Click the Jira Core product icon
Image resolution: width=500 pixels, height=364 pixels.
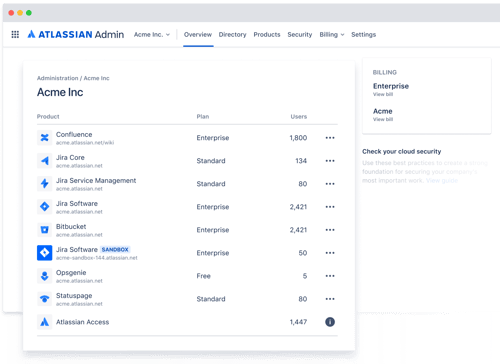point(45,161)
